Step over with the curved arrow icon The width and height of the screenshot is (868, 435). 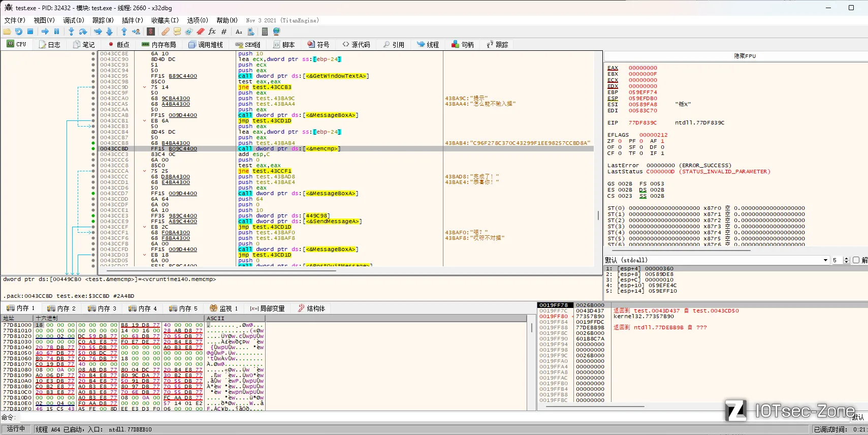(x=83, y=32)
